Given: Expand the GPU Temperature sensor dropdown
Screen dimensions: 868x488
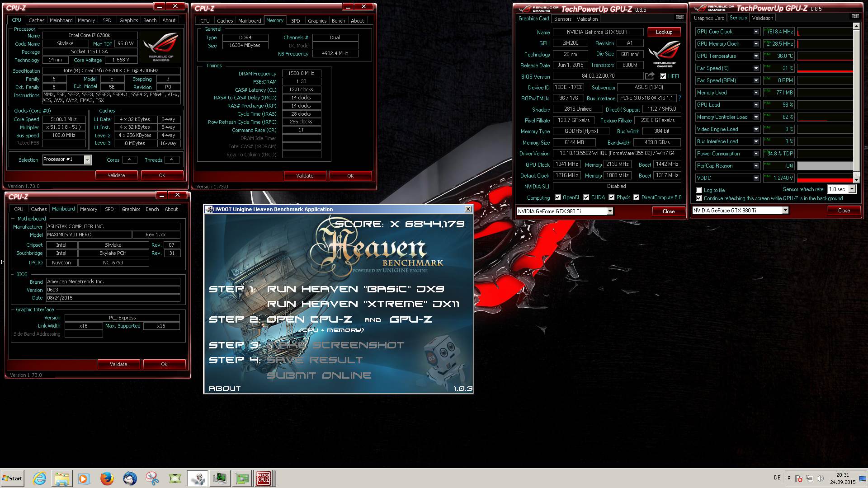Looking at the screenshot, I should [x=756, y=56].
